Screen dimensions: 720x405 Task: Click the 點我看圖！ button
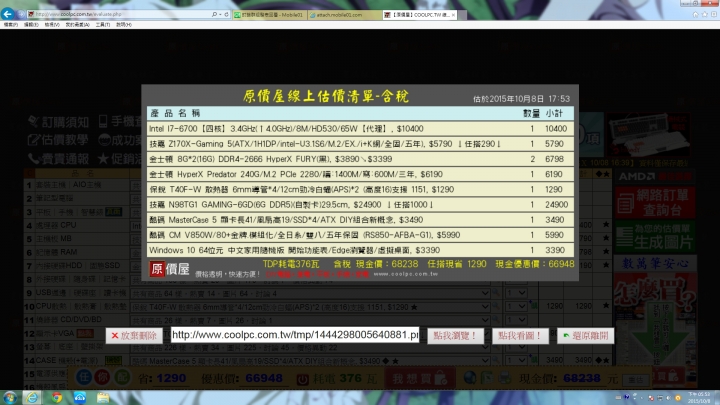point(520,336)
